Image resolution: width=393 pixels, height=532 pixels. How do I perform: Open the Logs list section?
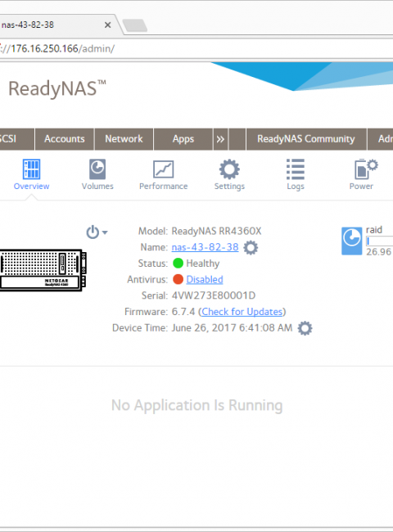pyautogui.click(x=296, y=174)
